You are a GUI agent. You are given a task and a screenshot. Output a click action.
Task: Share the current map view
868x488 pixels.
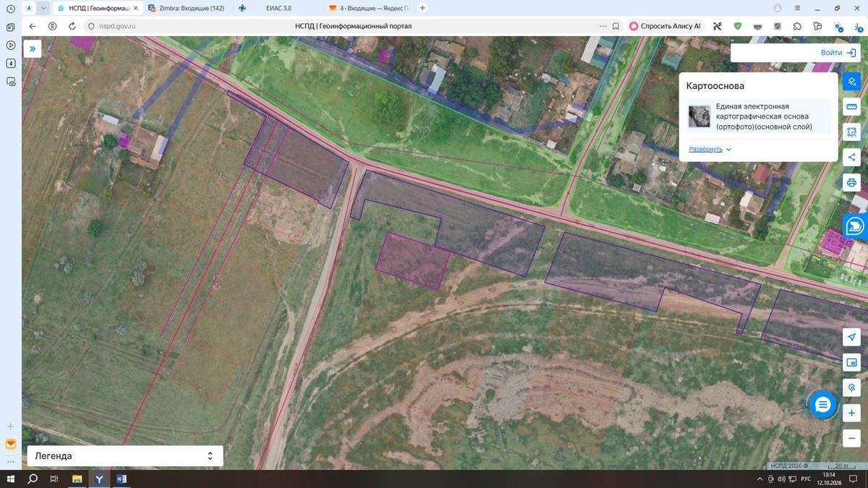[851, 157]
